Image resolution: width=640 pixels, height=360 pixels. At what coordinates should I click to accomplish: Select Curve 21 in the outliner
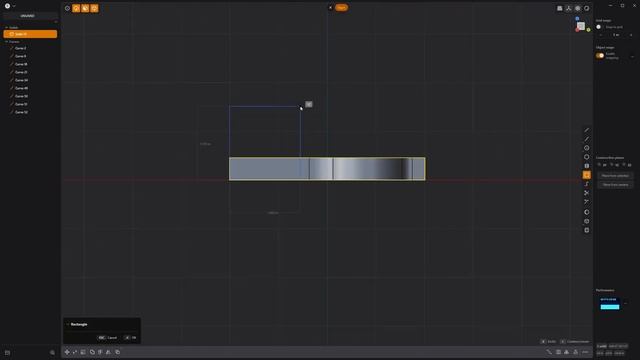click(21, 72)
